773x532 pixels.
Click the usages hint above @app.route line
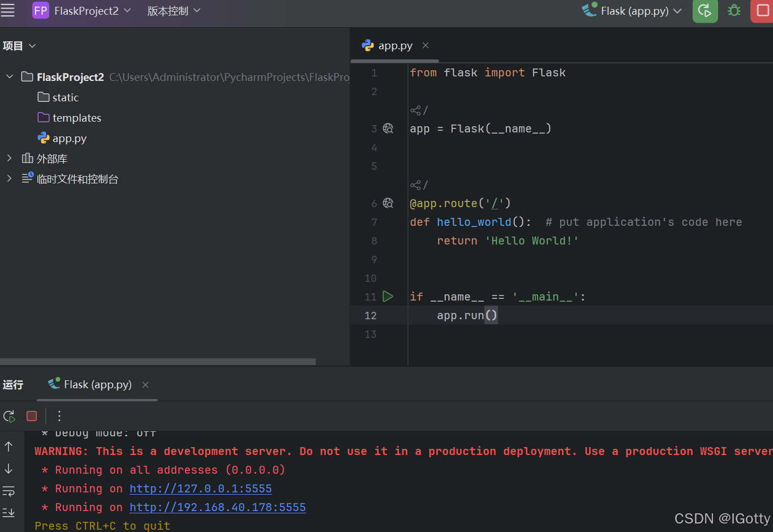[419, 185]
